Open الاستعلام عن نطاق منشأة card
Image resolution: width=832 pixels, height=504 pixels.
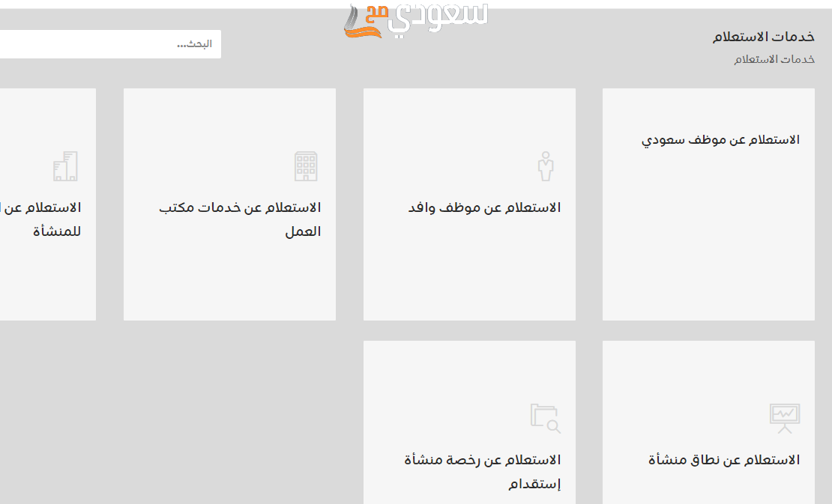pyautogui.click(x=708, y=422)
